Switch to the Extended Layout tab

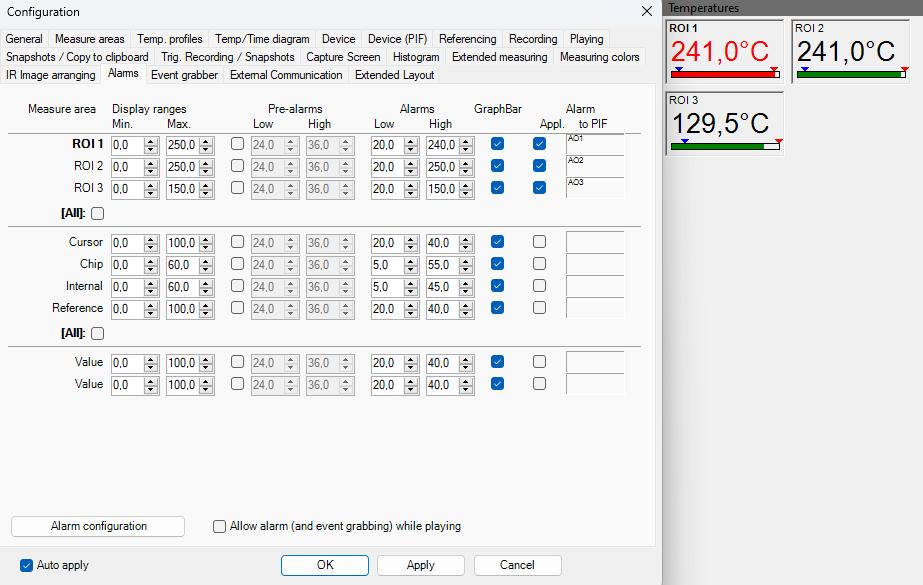394,74
